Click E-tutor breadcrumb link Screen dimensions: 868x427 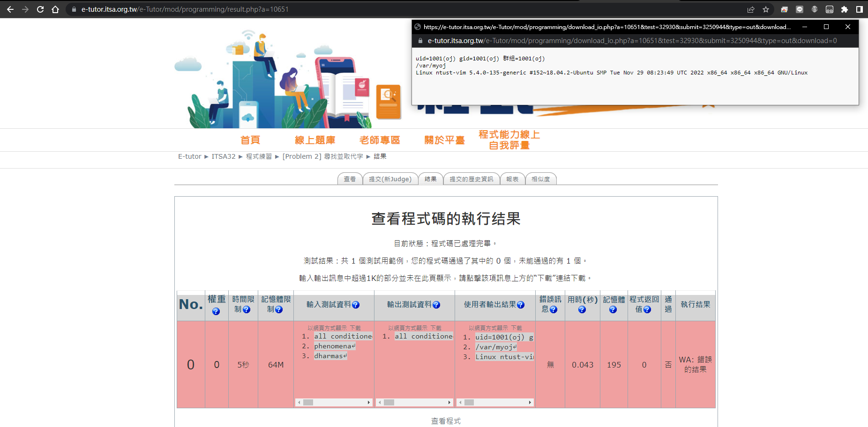click(189, 156)
